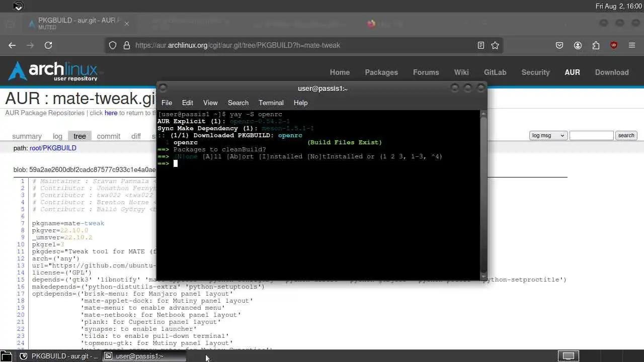Open the terminal Search menu
Viewport: 644px width, 362px height.
[x=238, y=103]
